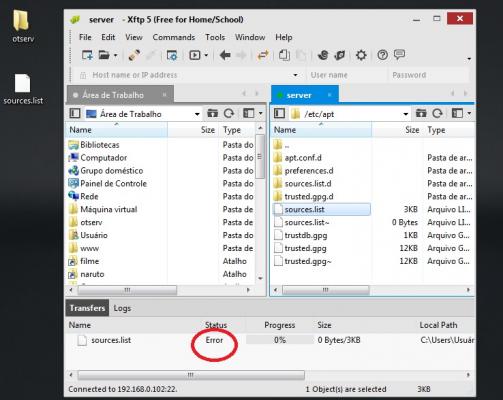Open the Commands menu
Screen dimensions: 503x400
click(174, 37)
